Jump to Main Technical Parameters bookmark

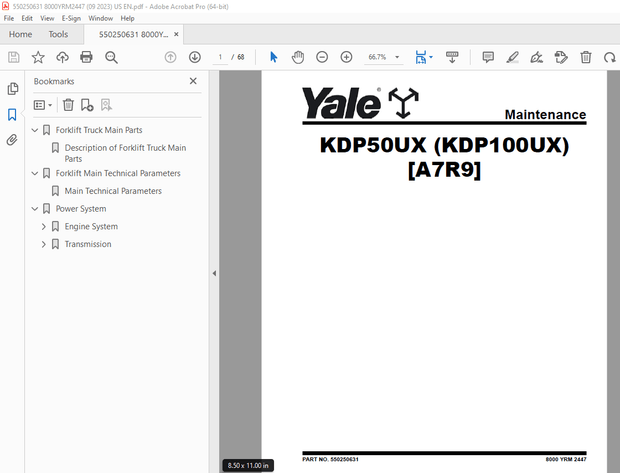(x=113, y=191)
